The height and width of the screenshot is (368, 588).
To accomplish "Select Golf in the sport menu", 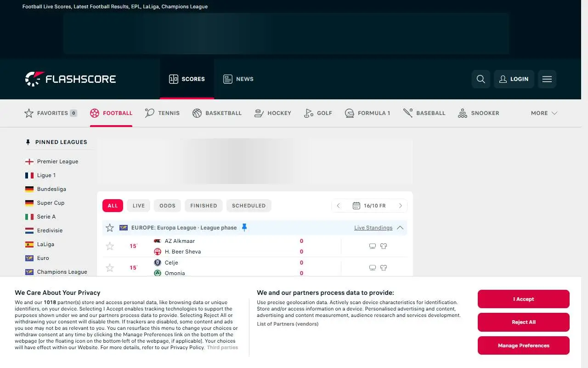I will coord(318,113).
